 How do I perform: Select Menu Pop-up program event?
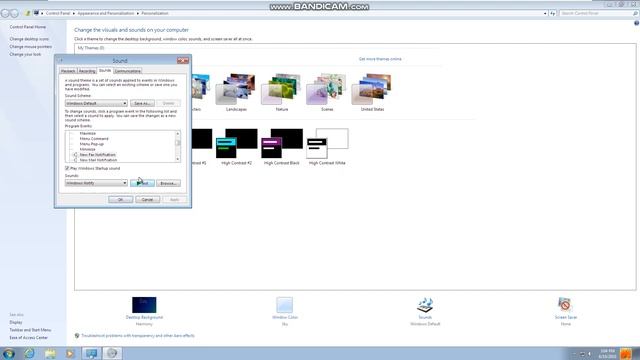[x=91, y=144]
